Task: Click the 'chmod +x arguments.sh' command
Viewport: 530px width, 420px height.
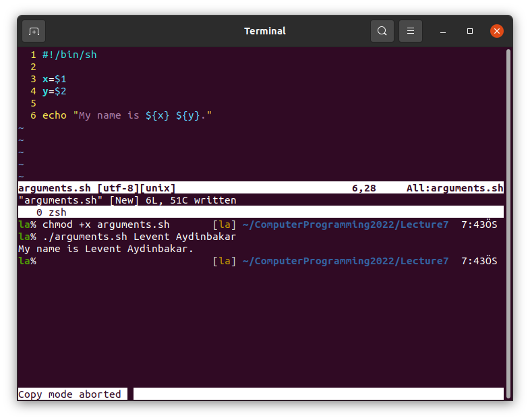Action: [106, 224]
